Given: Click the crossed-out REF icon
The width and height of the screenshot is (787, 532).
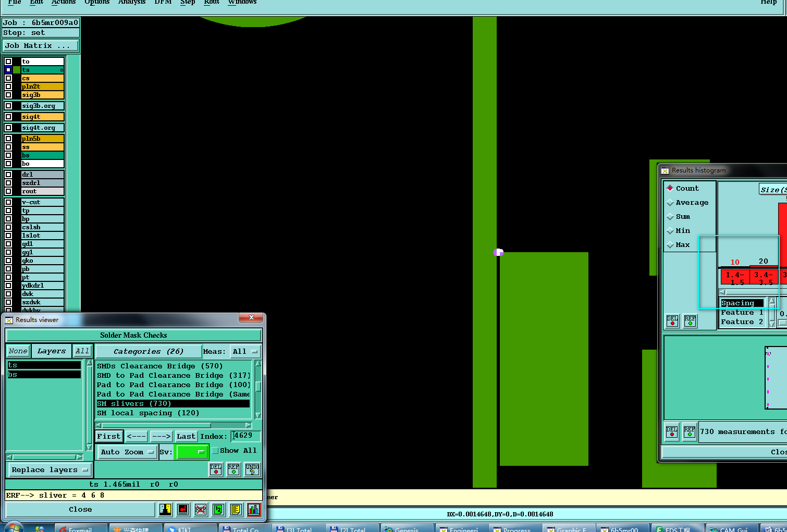Looking at the screenshot, I should coord(201,510).
